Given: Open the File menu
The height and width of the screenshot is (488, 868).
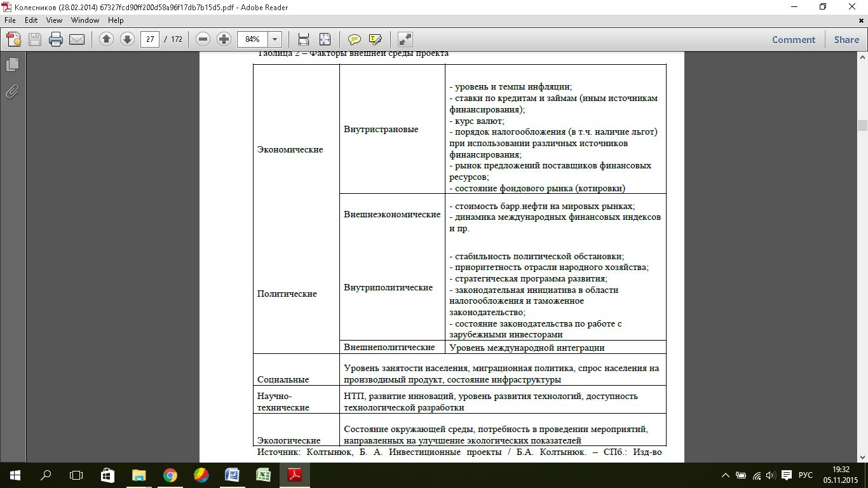Looking at the screenshot, I should click(x=10, y=20).
